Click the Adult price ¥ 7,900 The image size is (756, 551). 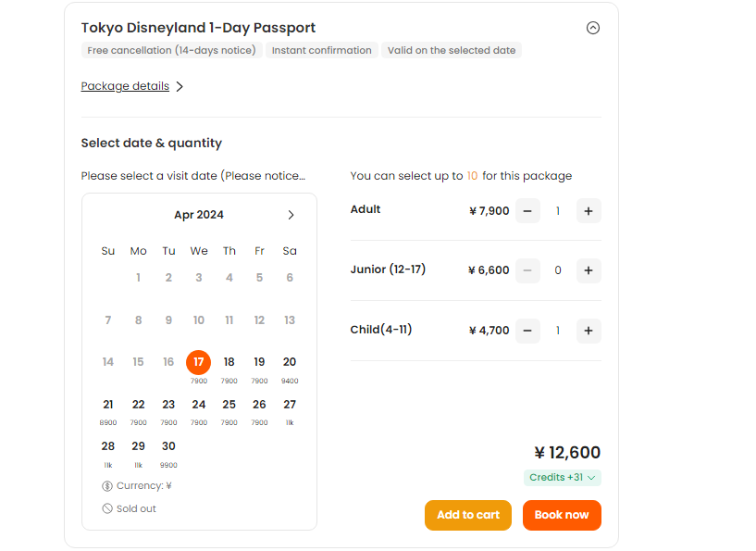pos(489,211)
